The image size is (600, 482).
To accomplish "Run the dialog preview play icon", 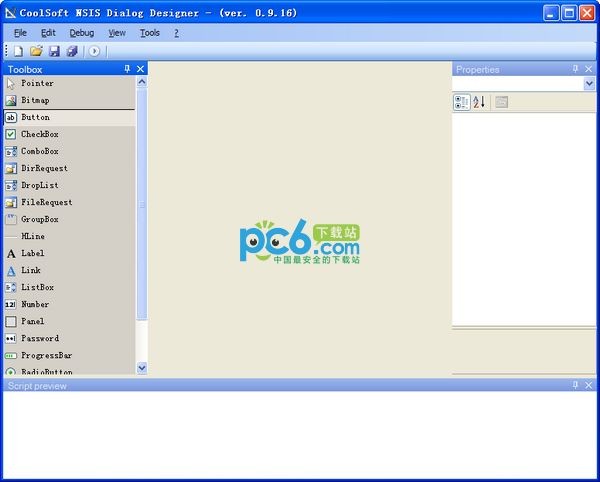I will [x=94, y=51].
